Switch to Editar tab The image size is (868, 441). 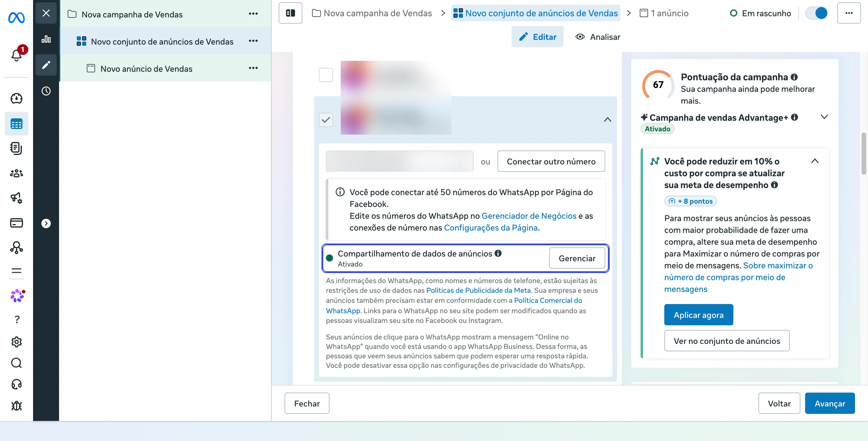point(537,37)
